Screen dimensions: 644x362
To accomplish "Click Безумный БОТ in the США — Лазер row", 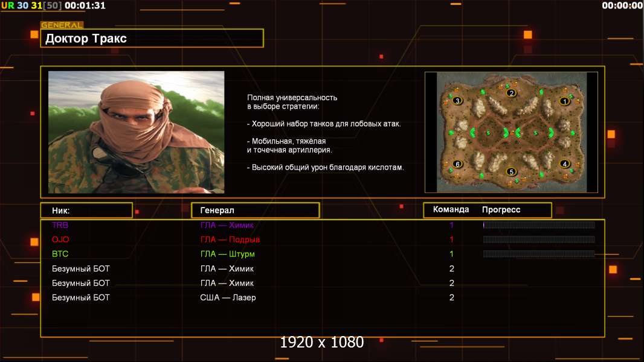I will pos(80,297).
